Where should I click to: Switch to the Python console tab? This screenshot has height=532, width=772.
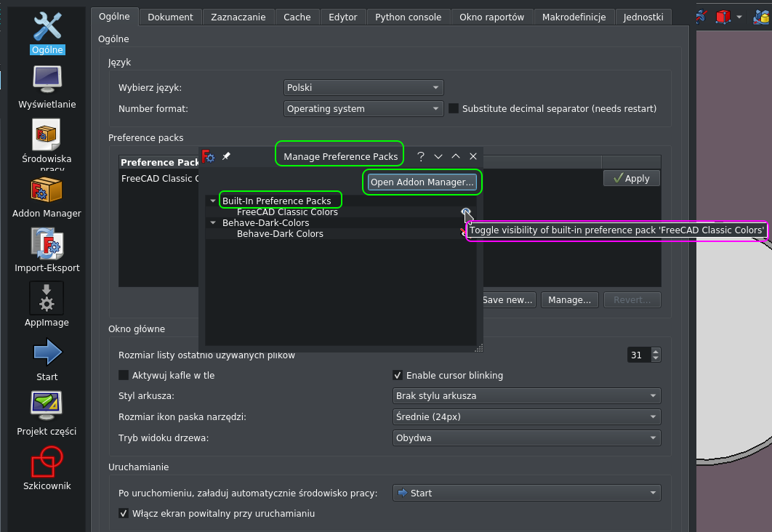pos(408,16)
